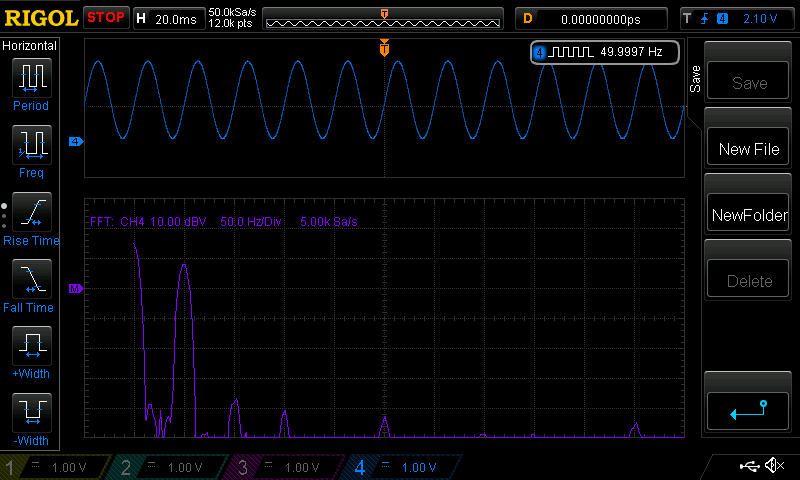Click the horizontal timebase 20.0ms field
The width and height of the screenshot is (800, 480).
click(179, 18)
